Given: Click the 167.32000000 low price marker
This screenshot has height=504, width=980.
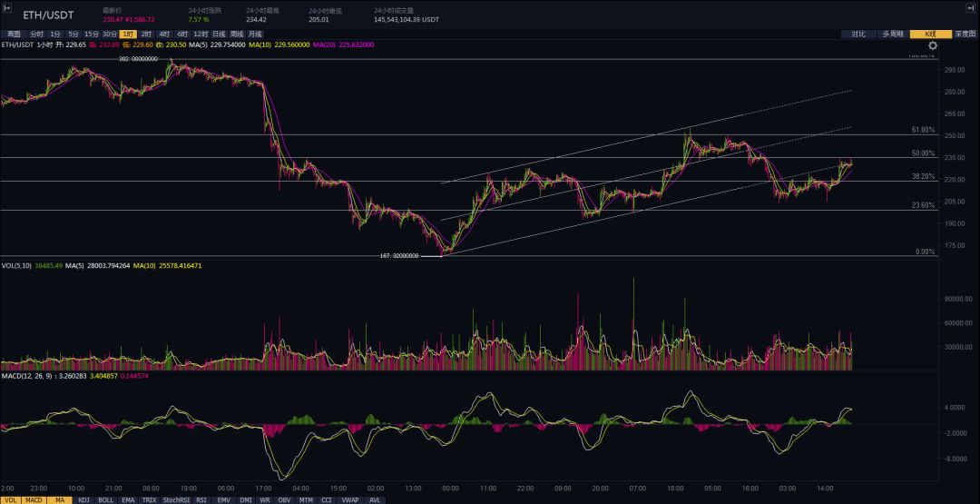Looking at the screenshot, I should point(398,256).
